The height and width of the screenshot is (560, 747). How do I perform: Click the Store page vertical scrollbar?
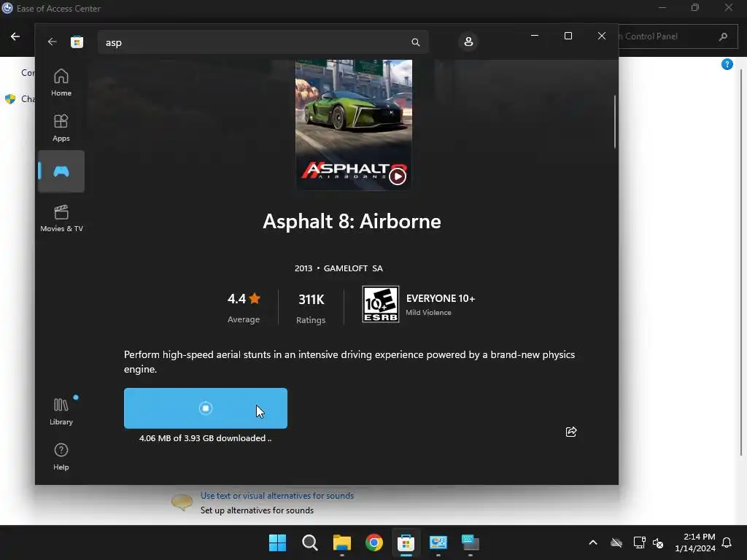pos(614,121)
